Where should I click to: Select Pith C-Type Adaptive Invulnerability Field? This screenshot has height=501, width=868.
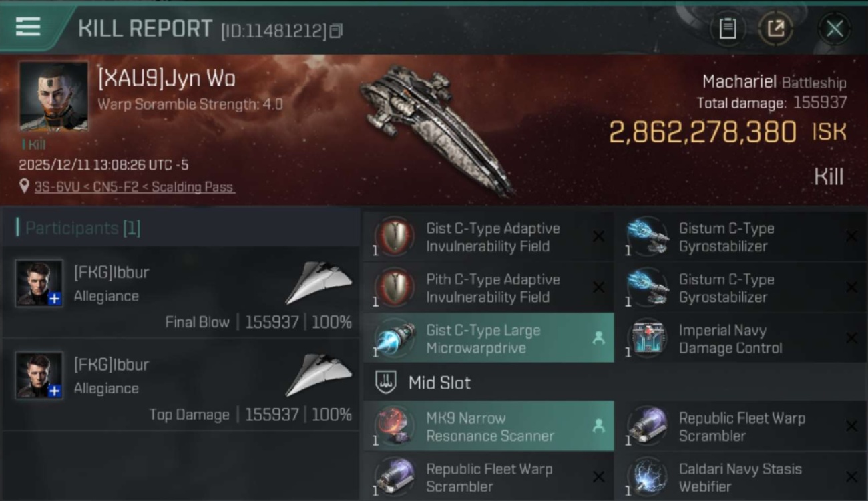point(488,288)
